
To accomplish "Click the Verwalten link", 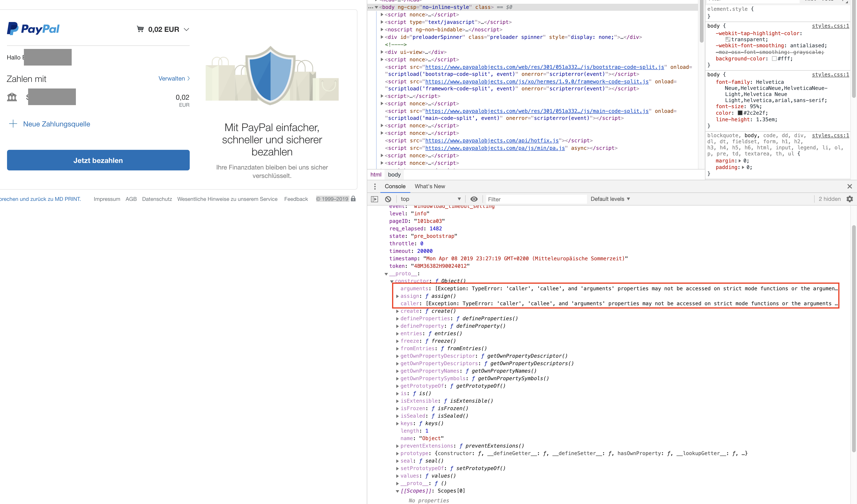I will tap(174, 78).
